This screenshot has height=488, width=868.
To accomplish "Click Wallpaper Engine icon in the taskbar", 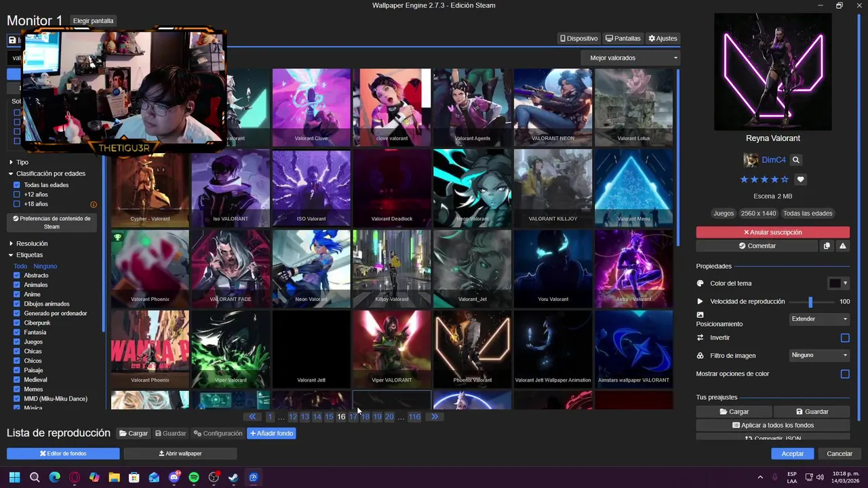I will tap(254, 477).
